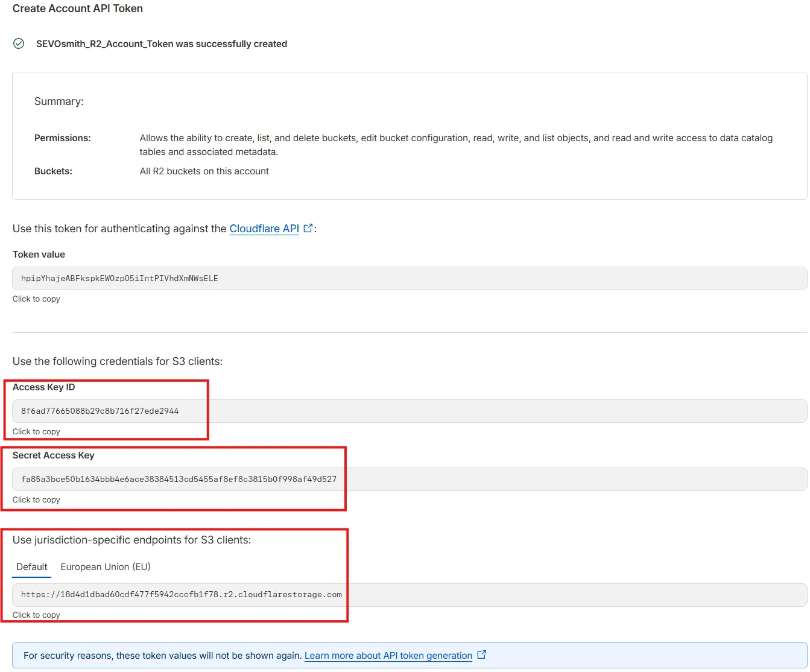The image size is (810, 672).
Task: Click the Permissions: label
Action: click(x=63, y=138)
